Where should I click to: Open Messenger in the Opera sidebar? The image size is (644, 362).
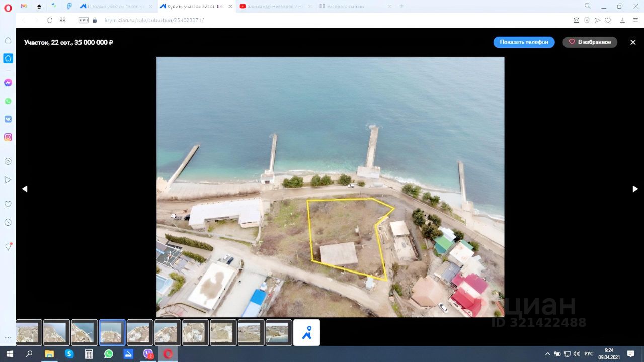[8, 83]
